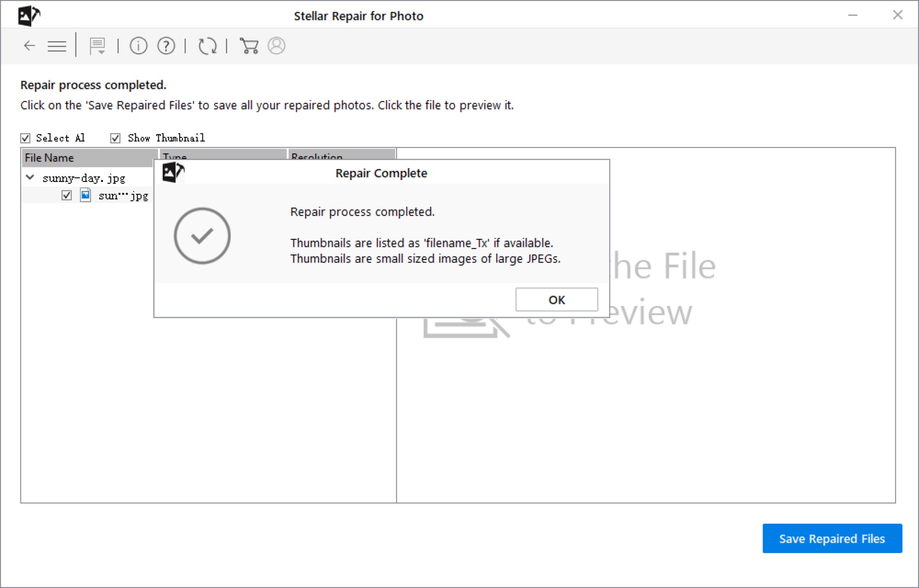Click the Type column header area

tap(222, 157)
